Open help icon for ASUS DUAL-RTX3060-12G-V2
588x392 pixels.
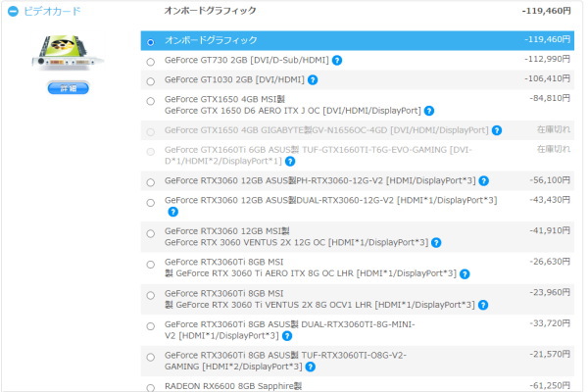[x=172, y=212]
